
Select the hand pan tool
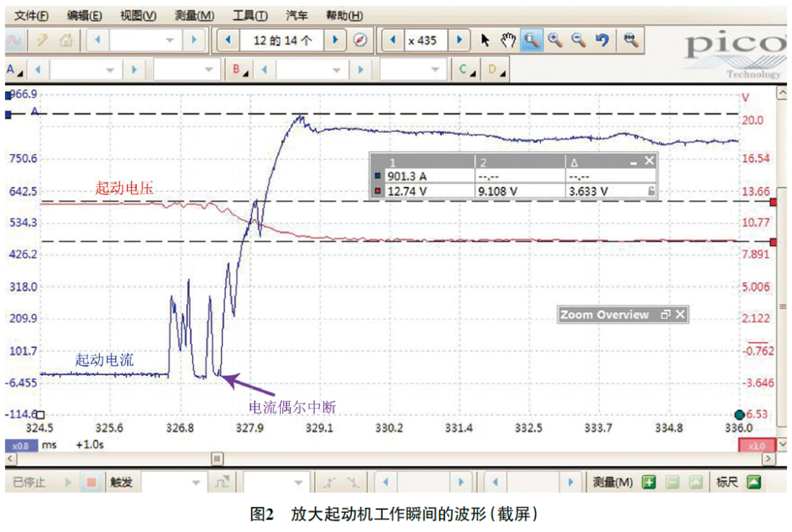point(507,40)
